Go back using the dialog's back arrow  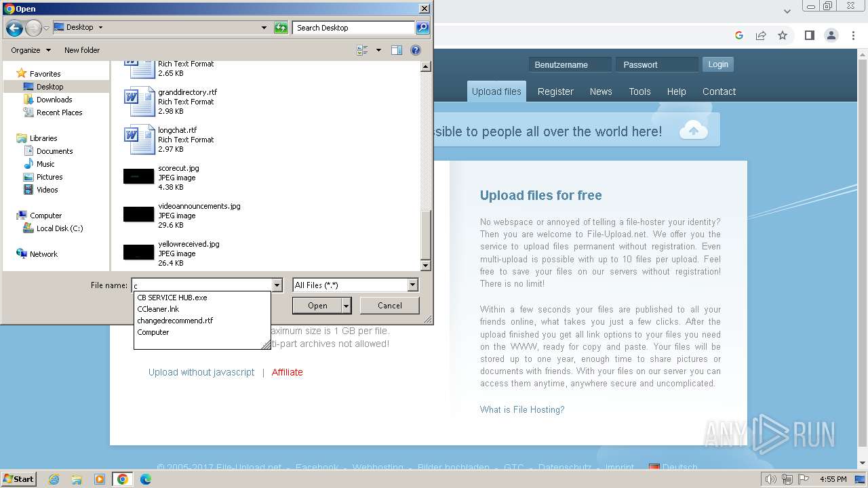14,28
